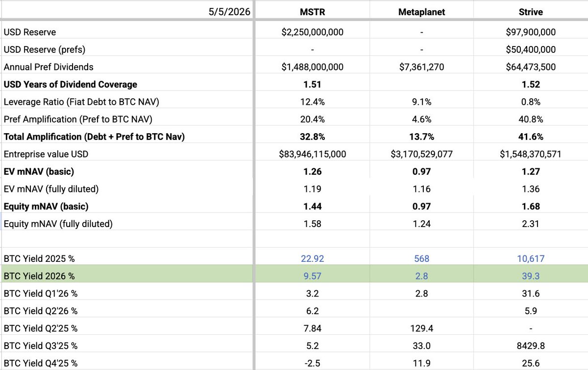Select highlighted BTC Yield 2026 % label
The width and height of the screenshot is (588, 370).
click(39, 276)
